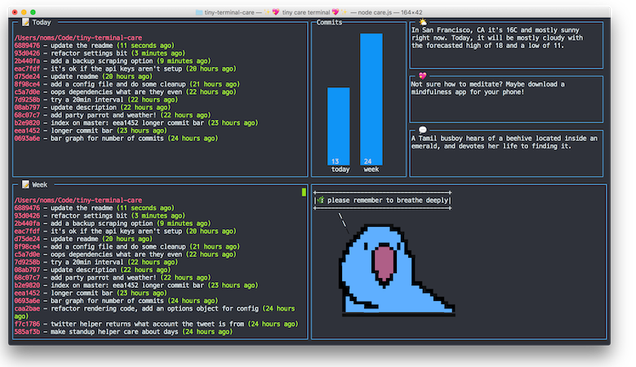
Task: Click the speech bubble panel icon
Action: [x=423, y=130]
